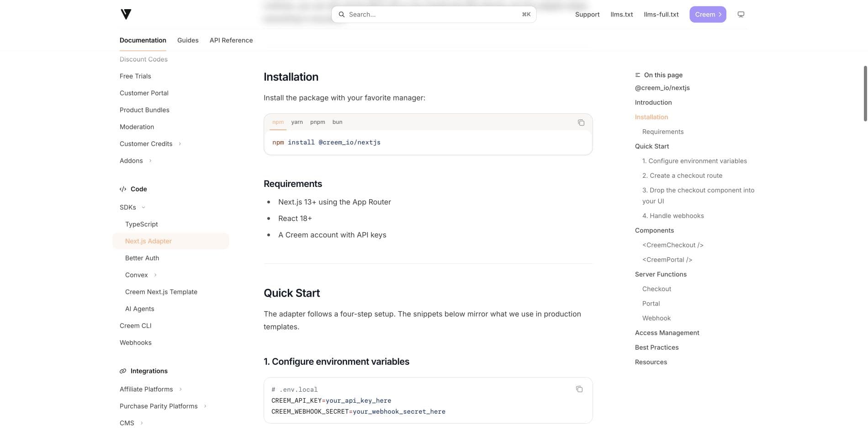Open Webhooks in sidebar
Screen dimensions: 868x431
click(x=136, y=343)
